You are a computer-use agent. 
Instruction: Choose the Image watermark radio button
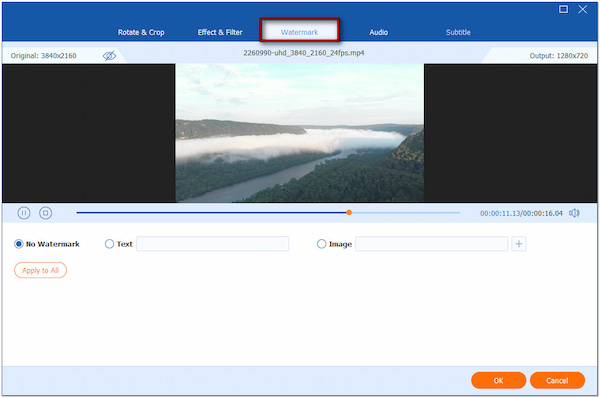tap(321, 244)
